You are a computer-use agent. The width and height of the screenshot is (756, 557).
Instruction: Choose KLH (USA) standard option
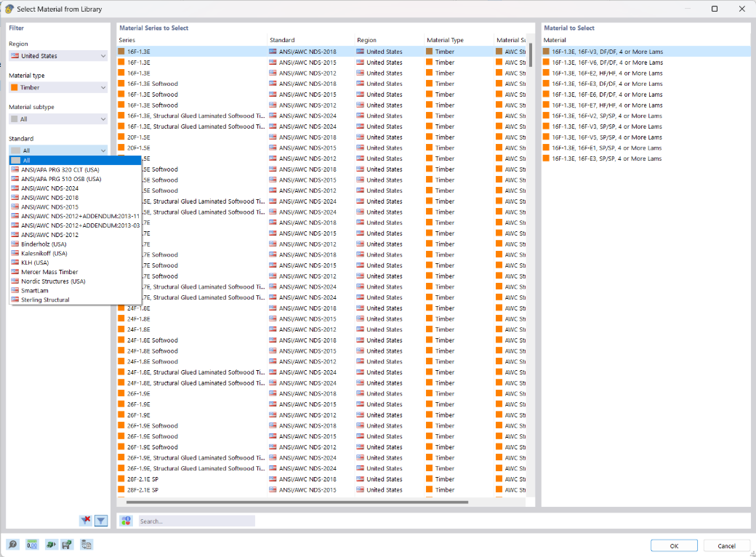pyautogui.click(x=76, y=263)
